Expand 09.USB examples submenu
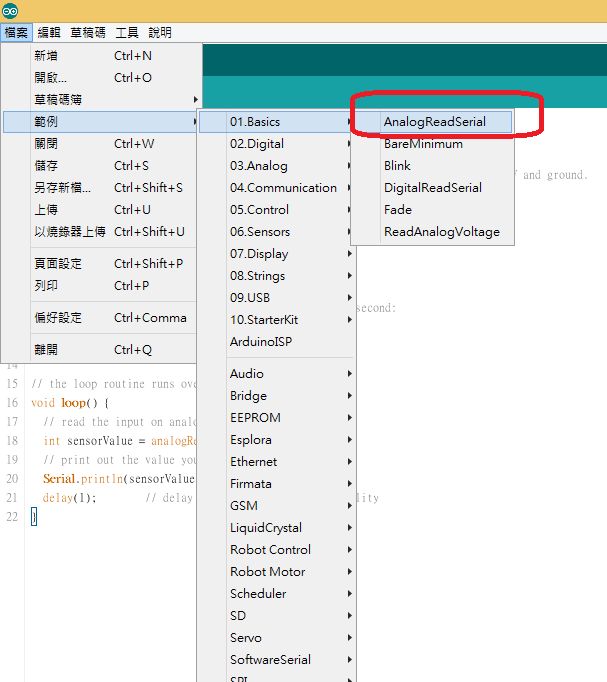Viewport: 607px width, 682px height. 277,298
